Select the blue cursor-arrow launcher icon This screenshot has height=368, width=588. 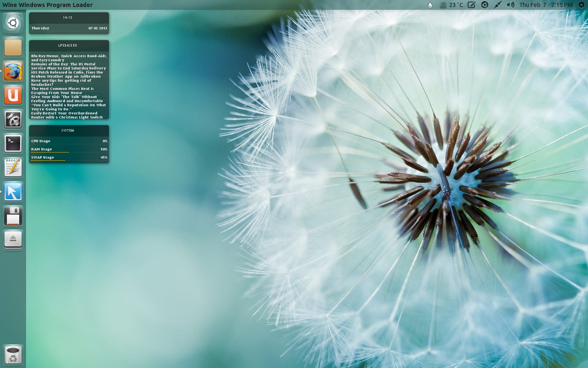point(13,192)
